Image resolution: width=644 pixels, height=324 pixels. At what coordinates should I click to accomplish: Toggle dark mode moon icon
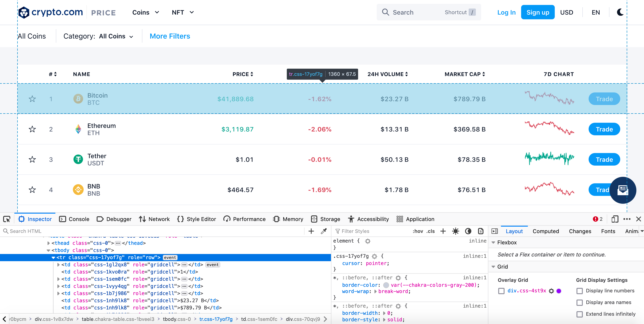coord(620,12)
